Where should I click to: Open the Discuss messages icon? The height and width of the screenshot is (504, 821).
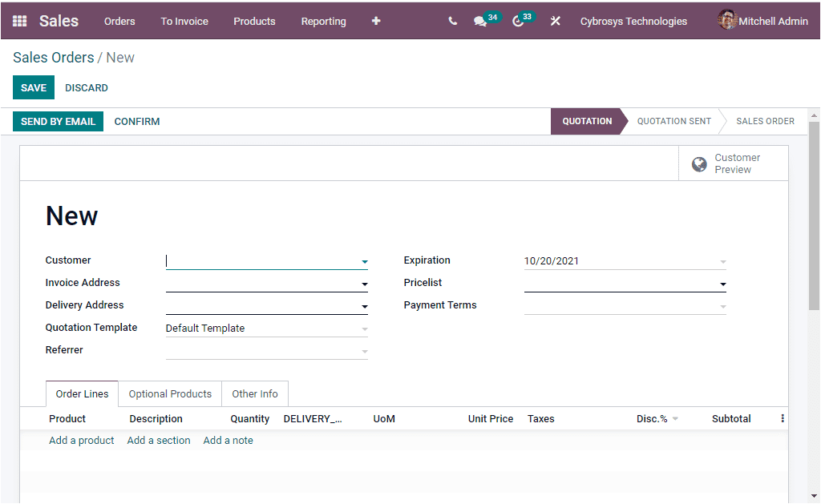click(479, 22)
